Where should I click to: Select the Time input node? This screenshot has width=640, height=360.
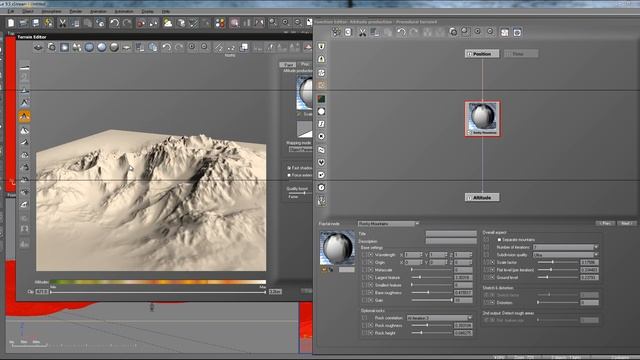(x=521, y=53)
